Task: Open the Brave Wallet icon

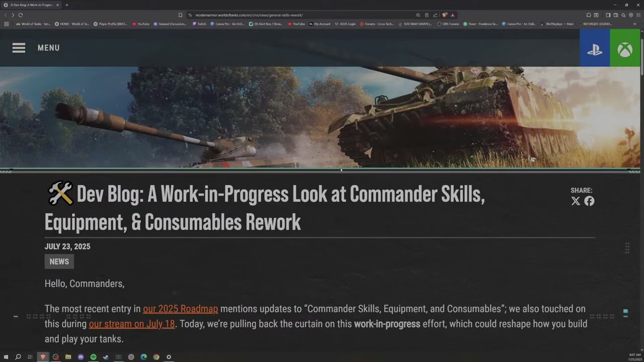Action: (615, 15)
